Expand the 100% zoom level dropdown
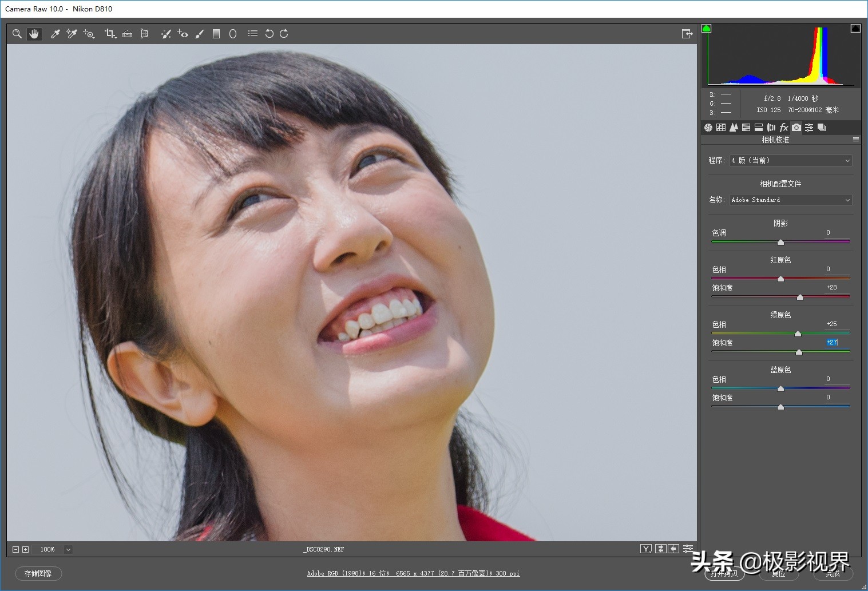This screenshot has width=868, height=591. pyautogui.click(x=68, y=549)
